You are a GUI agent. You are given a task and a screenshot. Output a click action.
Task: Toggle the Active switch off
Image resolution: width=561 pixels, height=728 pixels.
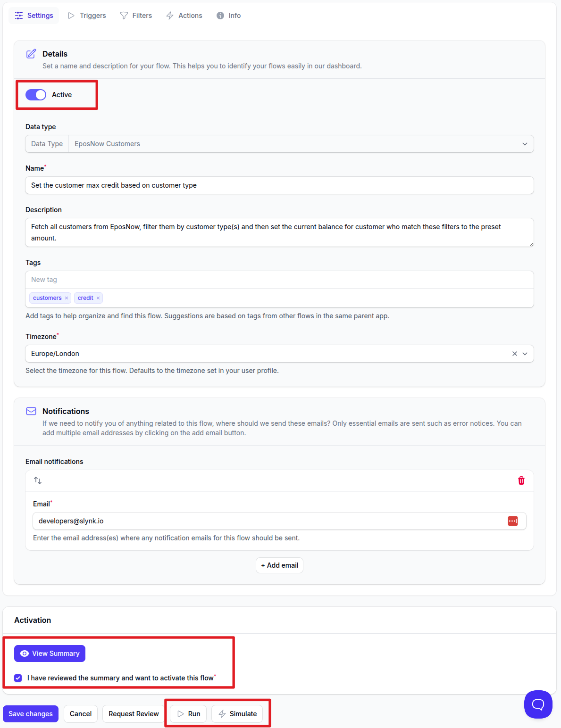coord(36,95)
